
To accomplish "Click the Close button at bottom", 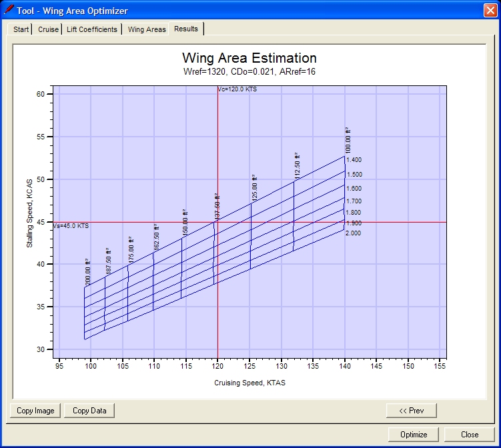I will [x=470, y=435].
